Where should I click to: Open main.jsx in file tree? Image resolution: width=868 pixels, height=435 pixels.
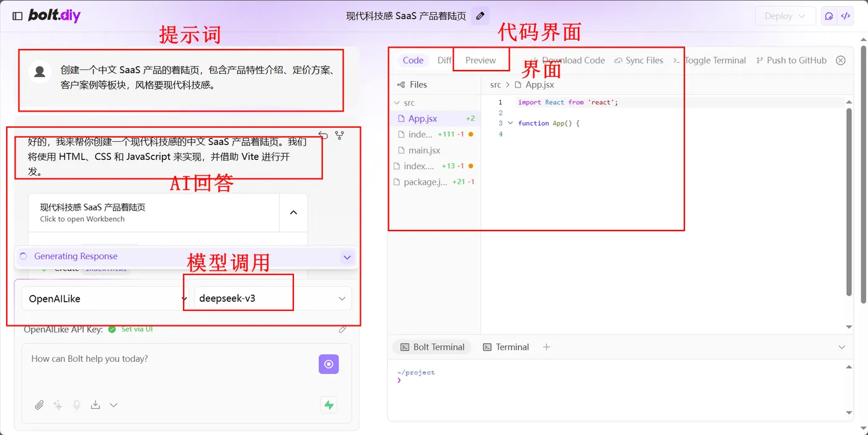tap(434, 150)
